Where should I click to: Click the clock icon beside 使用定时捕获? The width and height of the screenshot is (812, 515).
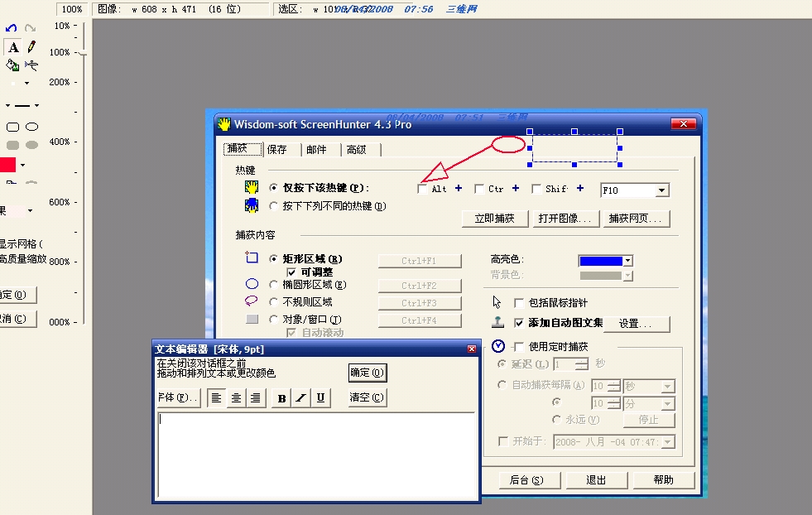click(498, 346)
